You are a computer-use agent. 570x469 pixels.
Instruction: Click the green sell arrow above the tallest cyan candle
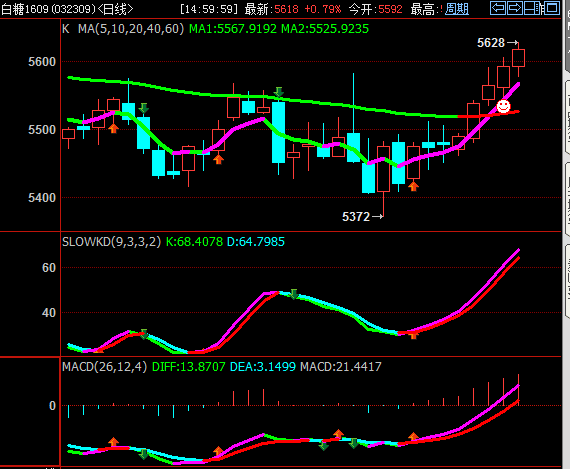click(x=279, y=92)
